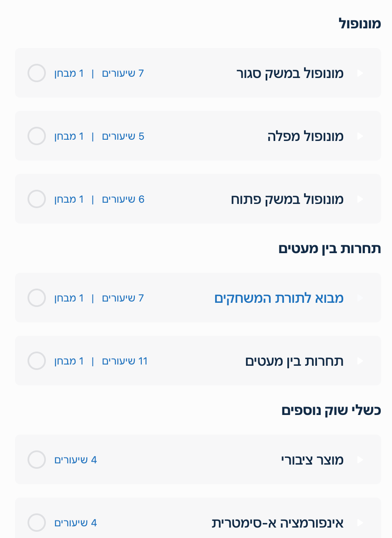The image size is (392, 538).
Task: Open the מונופול במשק סגור chapter title
Action: click(x=290, y=73)
